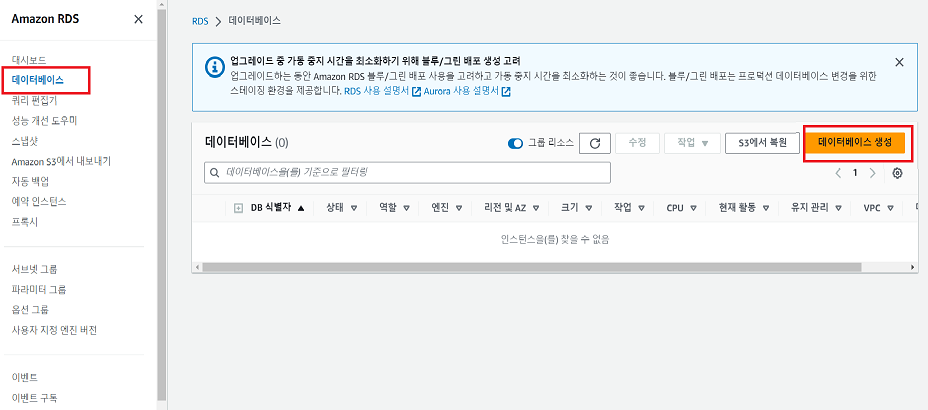Open 성능 개선 도우미 in sidebar
928x410 pixels.
[x=44, y=121]
